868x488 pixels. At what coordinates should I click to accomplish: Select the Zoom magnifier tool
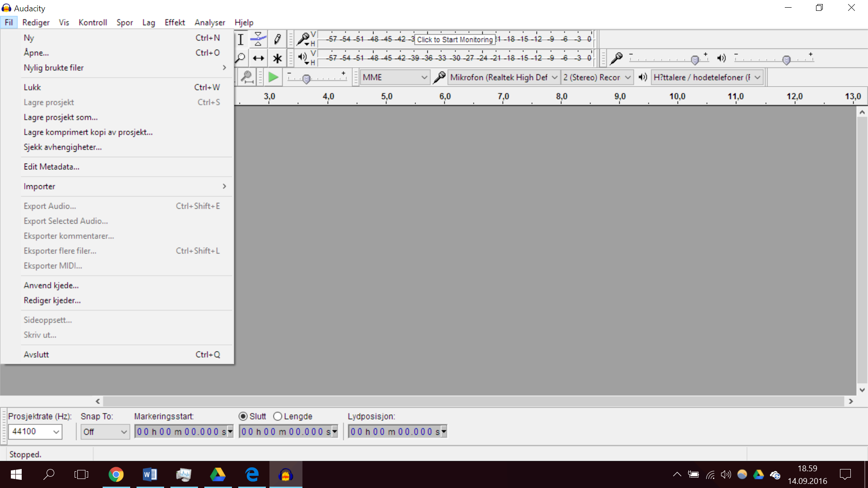(x=241, y=58)
